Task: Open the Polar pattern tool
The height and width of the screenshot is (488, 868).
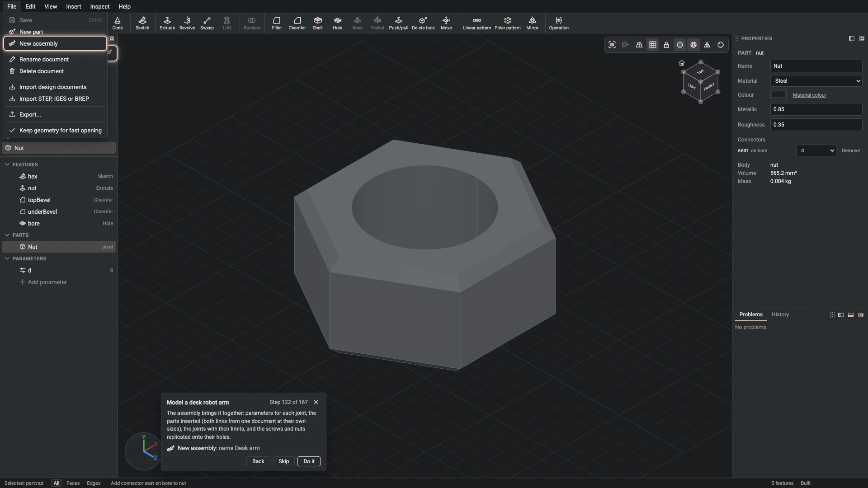Action: click(507, 23)
